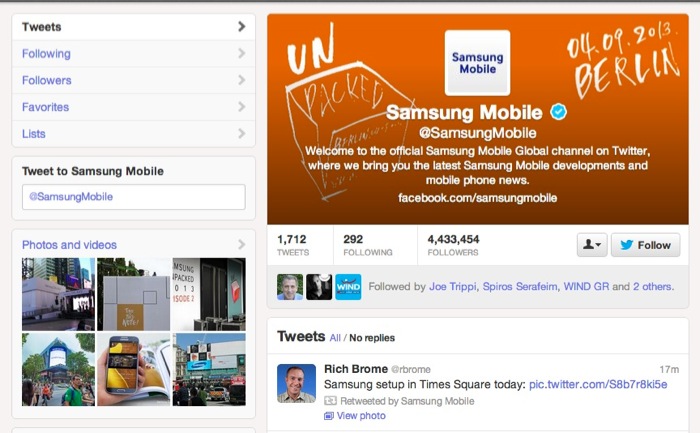The width and height of the screenshot is (700, 433).
Task: Open the Galaxy phone photo thumbnail
Action: tap(133, 370)
